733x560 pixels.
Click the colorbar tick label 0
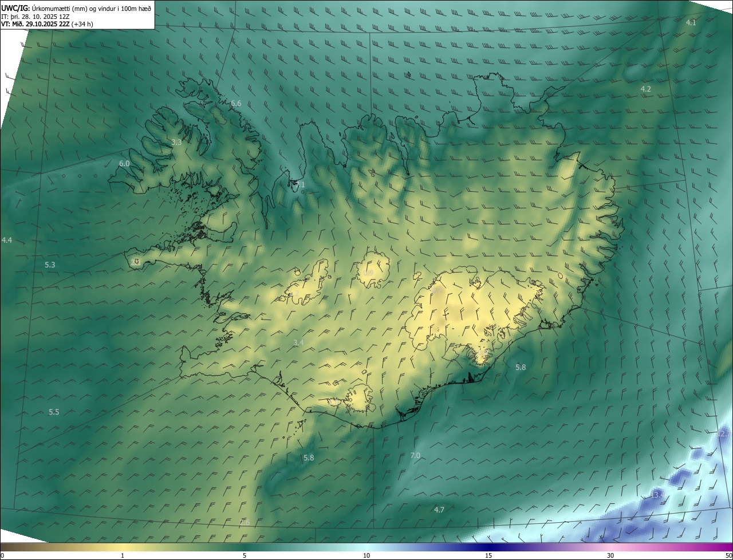pos(2,555)
